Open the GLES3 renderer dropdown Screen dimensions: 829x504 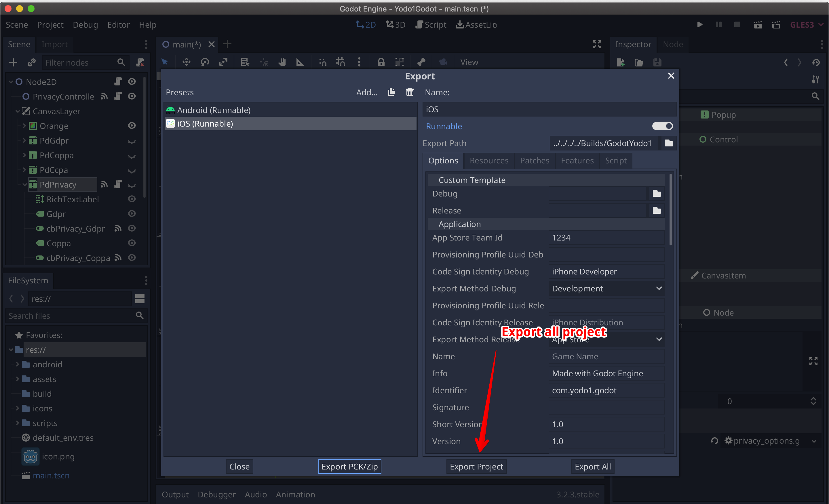(x=807, y=24)
